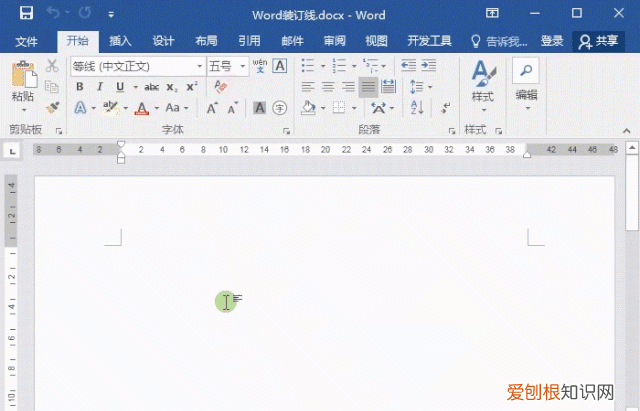Switch to the 布局 tab
The width and height of the screenshot is (640, 411).
(x=206, y=41)
